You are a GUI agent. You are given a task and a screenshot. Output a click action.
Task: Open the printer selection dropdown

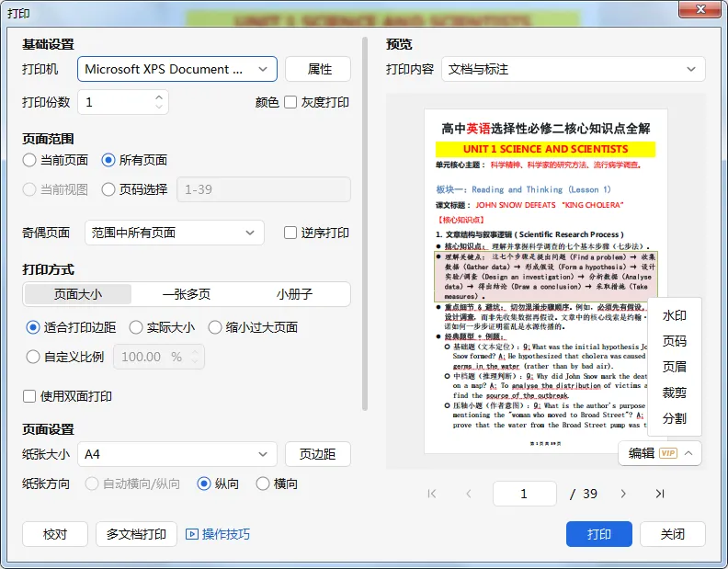[x=177, y=69]
